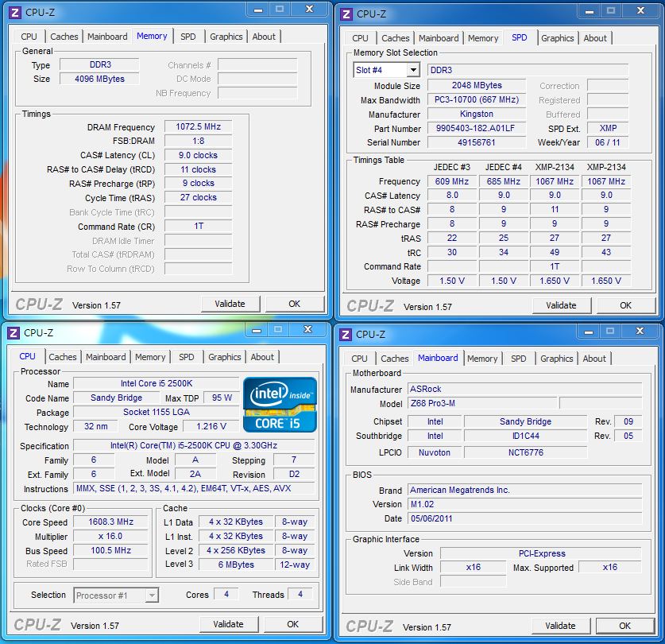Image resolution: width=665 pixels, height=644 pixels.
Task: Open the Caches tab in the CPU window
Action: tap(62, 358)
